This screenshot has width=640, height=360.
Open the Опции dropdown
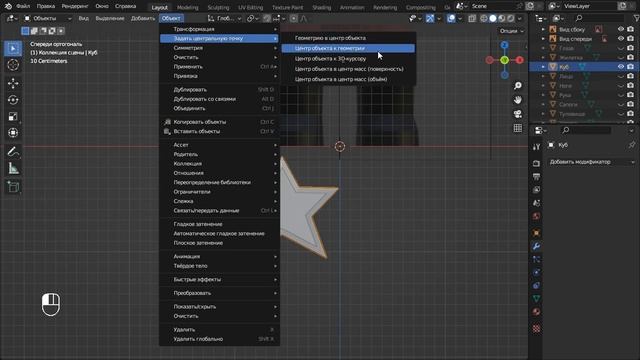click(x=511, y=31)
